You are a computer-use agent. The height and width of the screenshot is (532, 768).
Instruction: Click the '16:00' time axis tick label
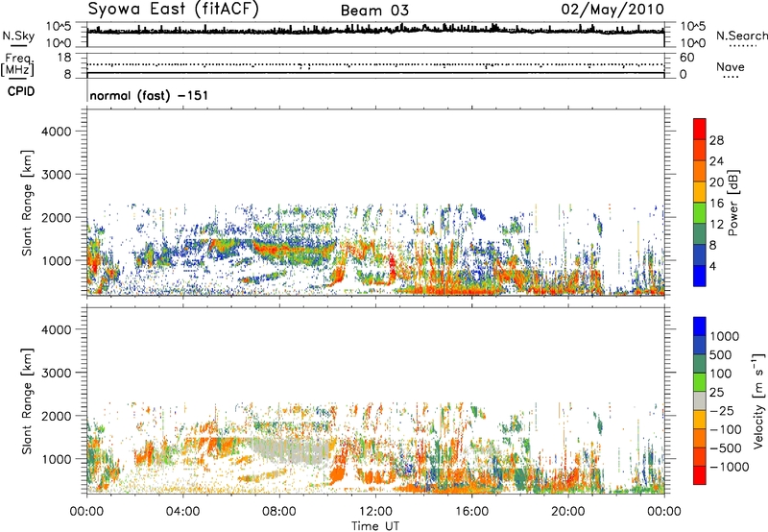(471, 512)
